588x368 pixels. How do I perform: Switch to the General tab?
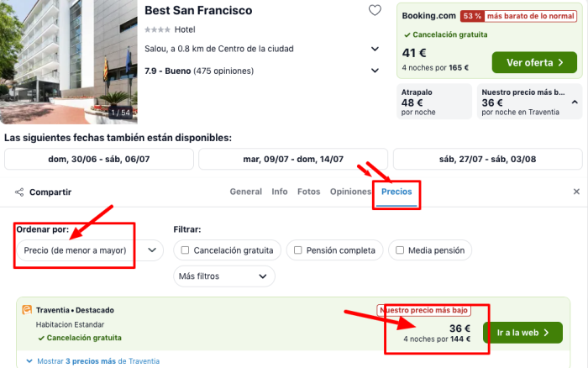[x=245, y=192]
